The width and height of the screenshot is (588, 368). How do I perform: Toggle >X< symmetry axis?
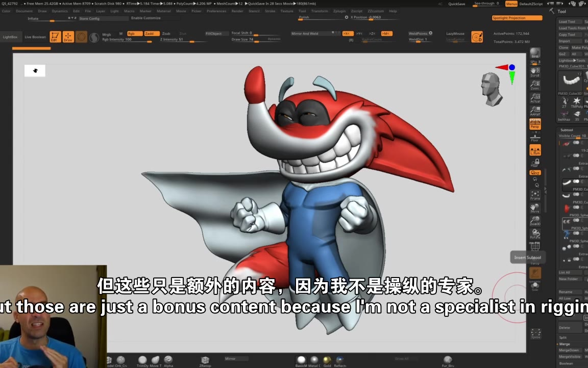348,33
